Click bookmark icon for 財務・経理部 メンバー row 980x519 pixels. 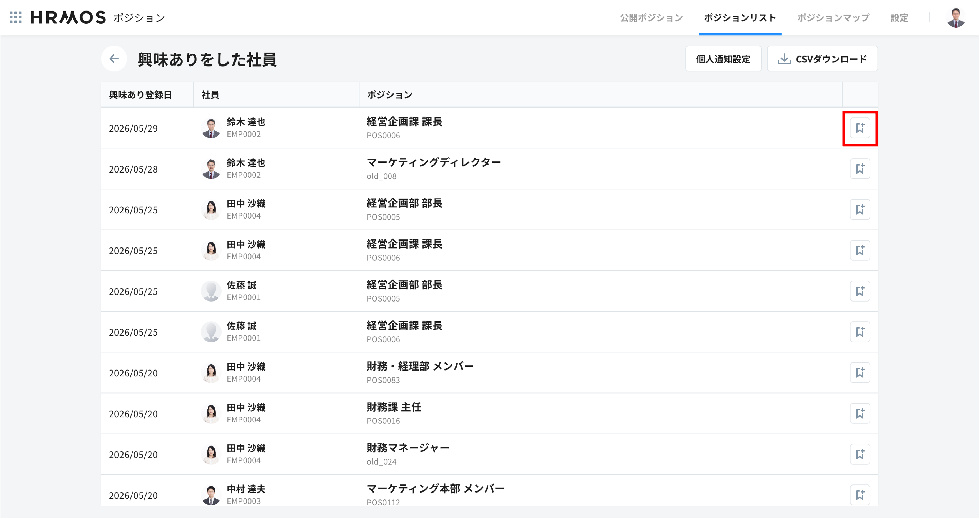tap(860, 373)
